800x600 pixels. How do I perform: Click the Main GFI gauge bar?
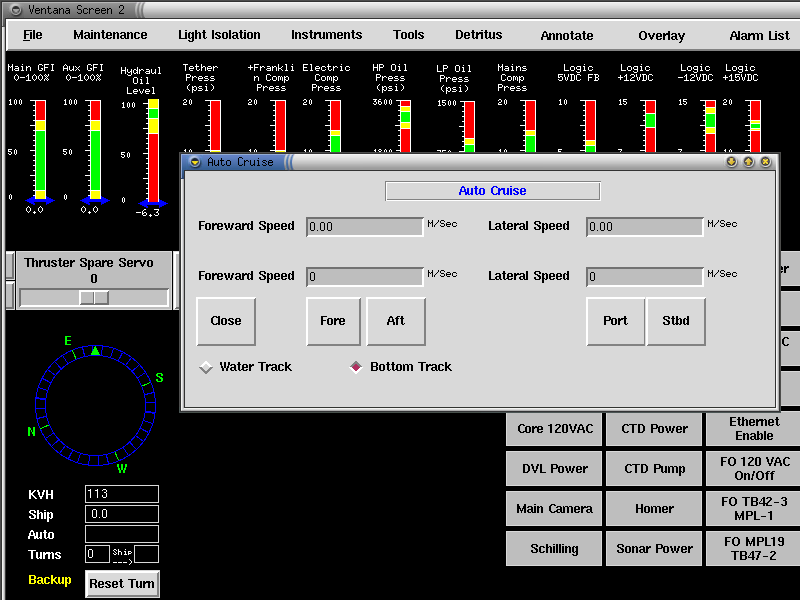[x=40, y=149]
